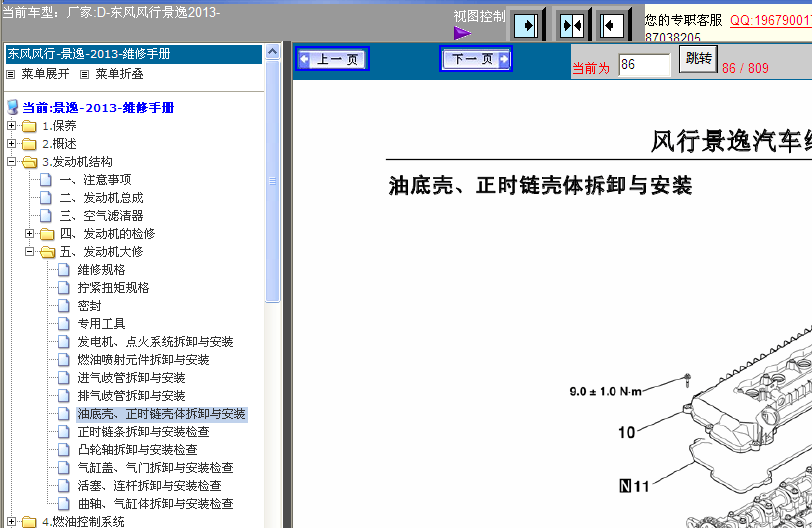Image resolution: width=812 pixels, height=528 pixels.
Task: Click the purple triangle under 视图控制
Action: pos(462,33)
